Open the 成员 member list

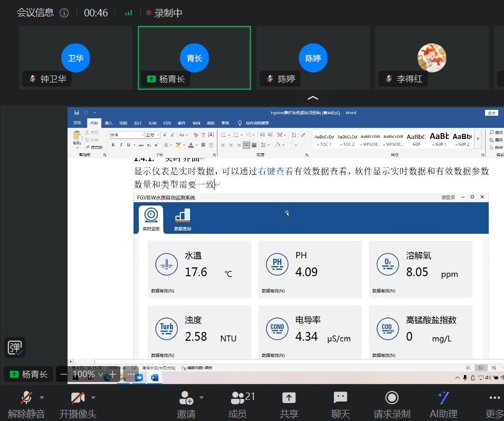pyautogui.click(x=237, y=397)
